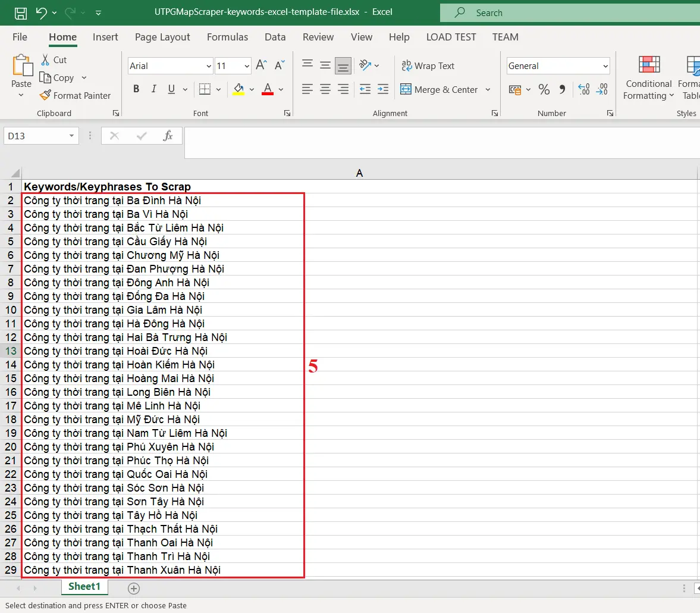Open the Formulas ribbon tab
Screen dimensions: 700x613
[227, 37]
